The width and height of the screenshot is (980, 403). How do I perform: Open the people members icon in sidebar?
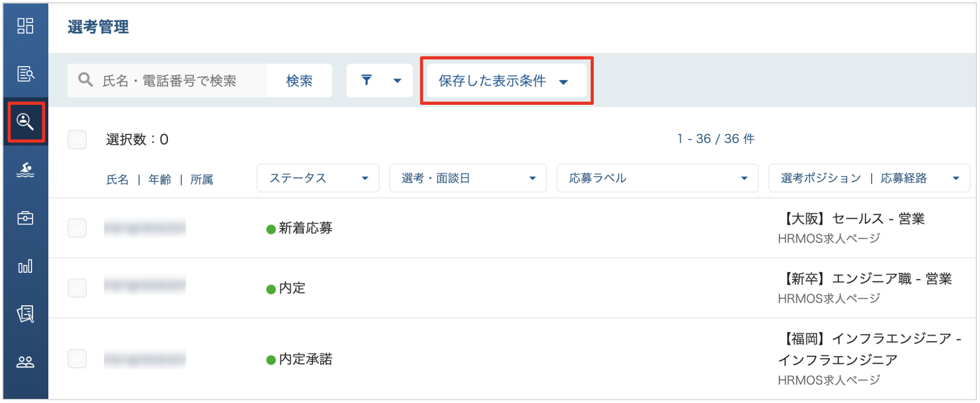[25, 362]
